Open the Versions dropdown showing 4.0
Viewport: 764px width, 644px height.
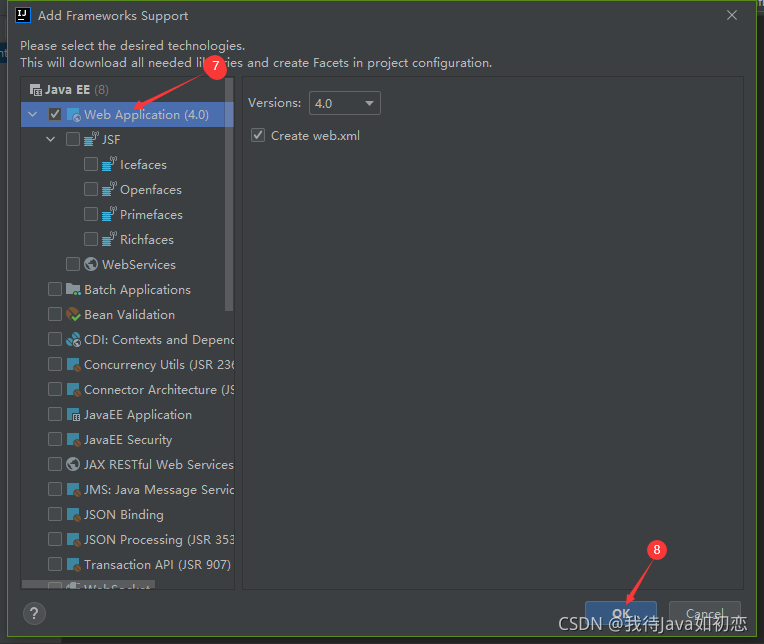344,103
